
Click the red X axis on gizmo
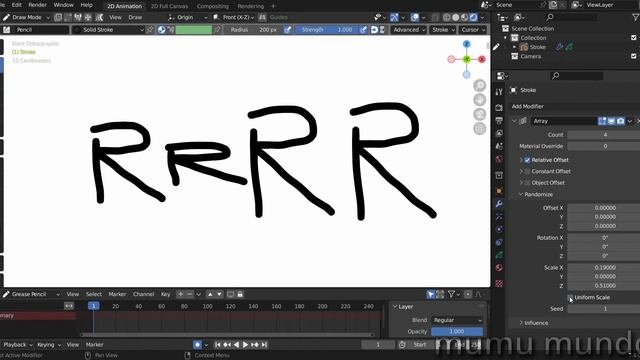[x=482, y=60]
